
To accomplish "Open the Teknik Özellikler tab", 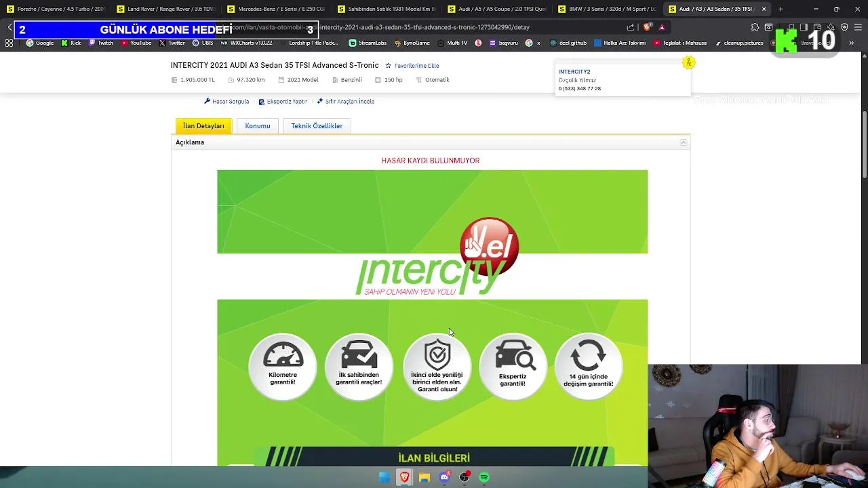I will pyautogui.click(x=317, y=126).
